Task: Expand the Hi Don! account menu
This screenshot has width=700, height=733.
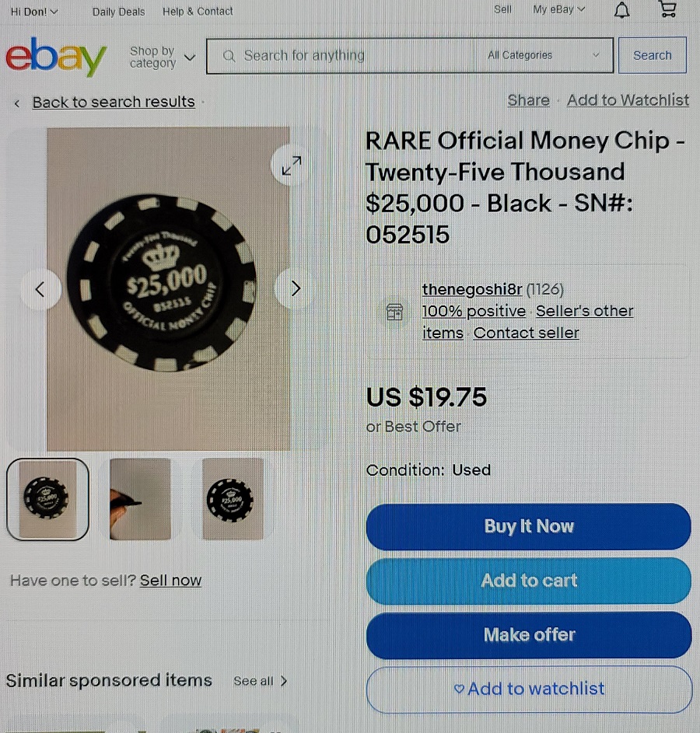Action: 34,12
